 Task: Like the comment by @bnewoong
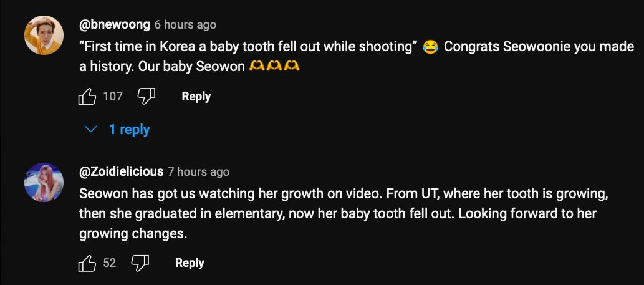(87, 97)
